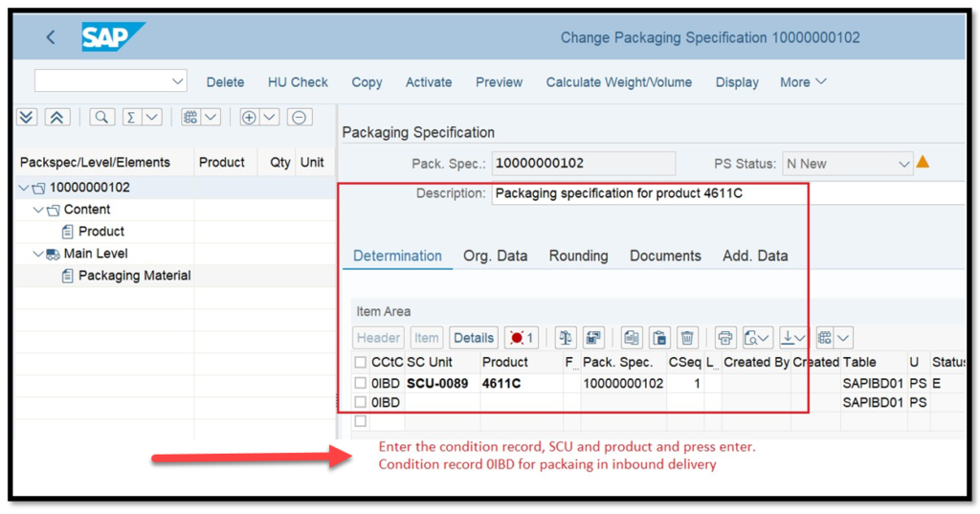This screenshot has height=514, width=980.
Task: Click Delete in the toolbar
Action: click(x=225, y=82)
